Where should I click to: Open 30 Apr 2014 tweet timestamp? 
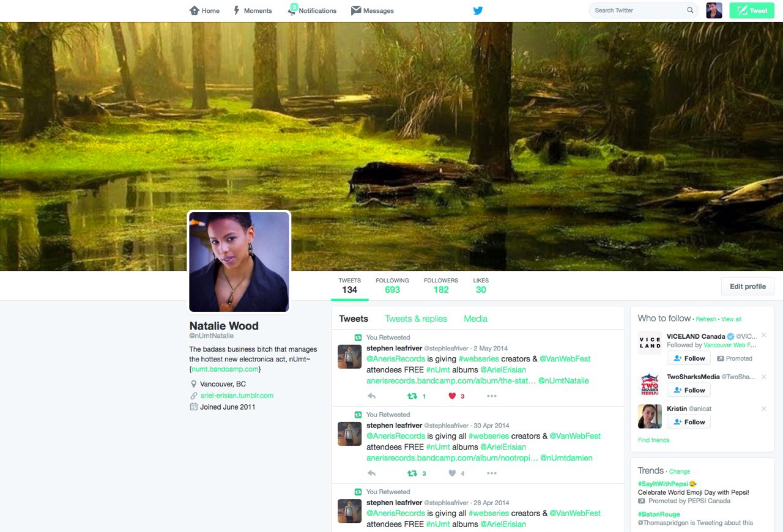[491, 426]
